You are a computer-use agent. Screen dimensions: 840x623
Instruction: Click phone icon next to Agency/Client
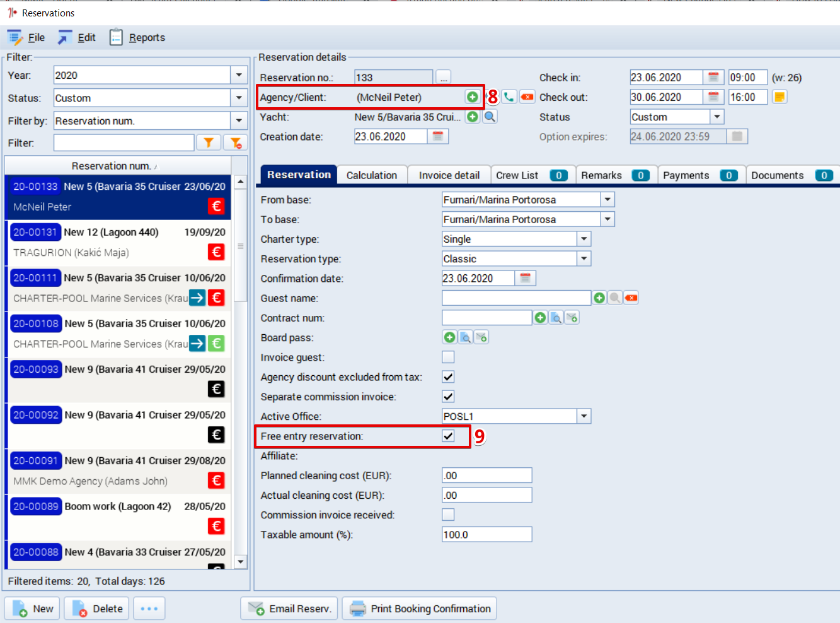pos(509,97)
